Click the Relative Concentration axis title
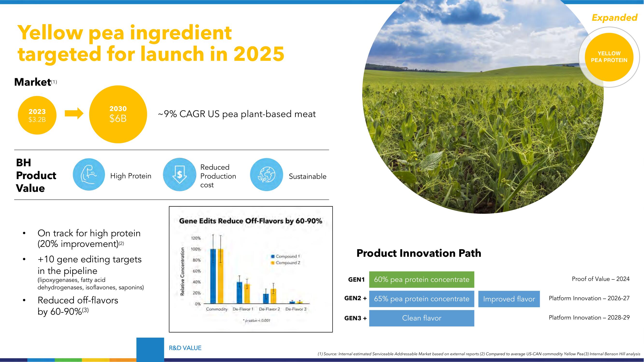644x362 pixels. pos(183,271)
